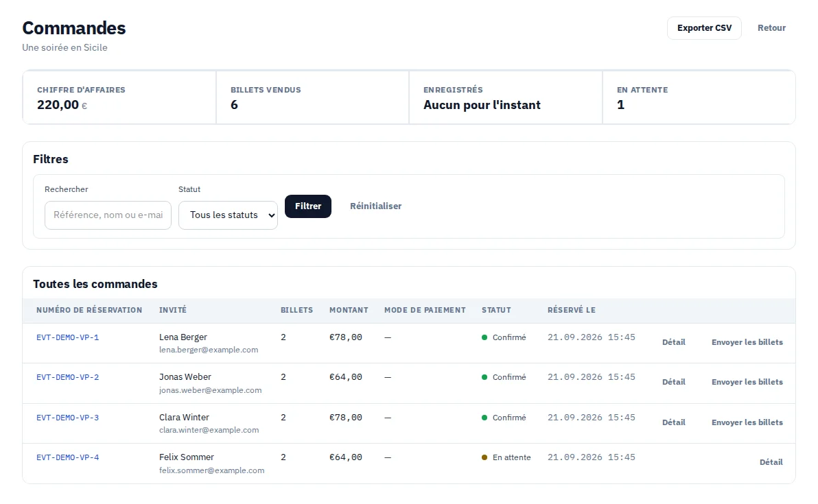This screenshot has height=504, width=818.
Task: Click the Toutes les commandes heading
Action: [x=95, y=284]
